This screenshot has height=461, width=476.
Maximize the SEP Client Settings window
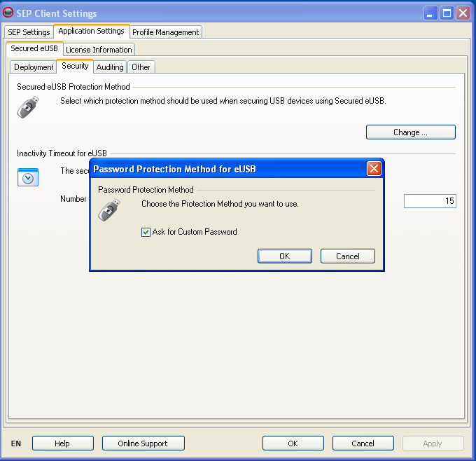click(447, 13)
